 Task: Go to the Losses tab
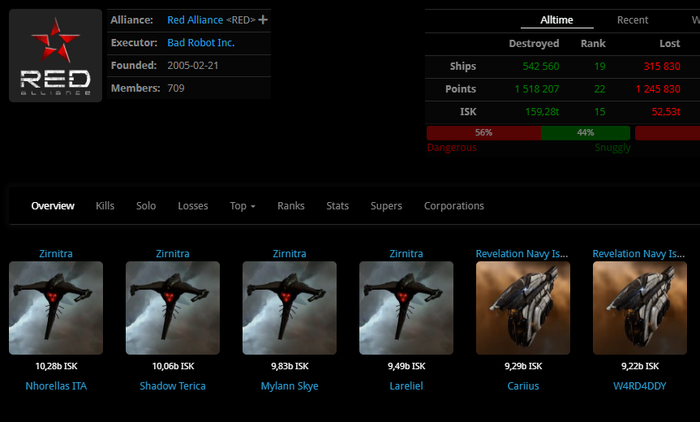point(193,206)
